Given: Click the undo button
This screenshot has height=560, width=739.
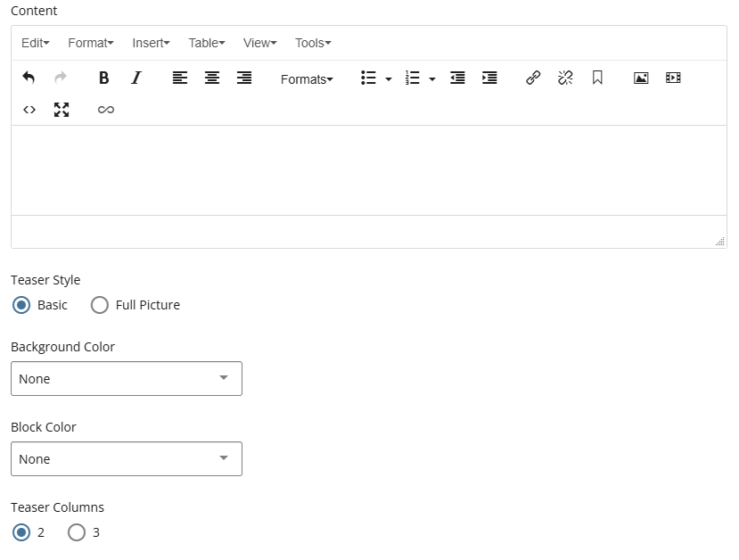Looking at the screenshot, I should coord(29,78).
